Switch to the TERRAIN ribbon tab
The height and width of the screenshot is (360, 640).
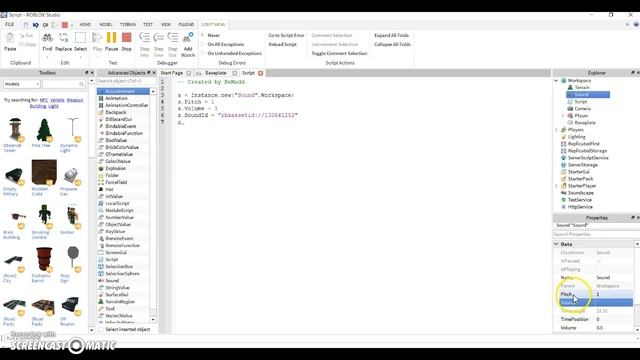(x=128, y=24)
